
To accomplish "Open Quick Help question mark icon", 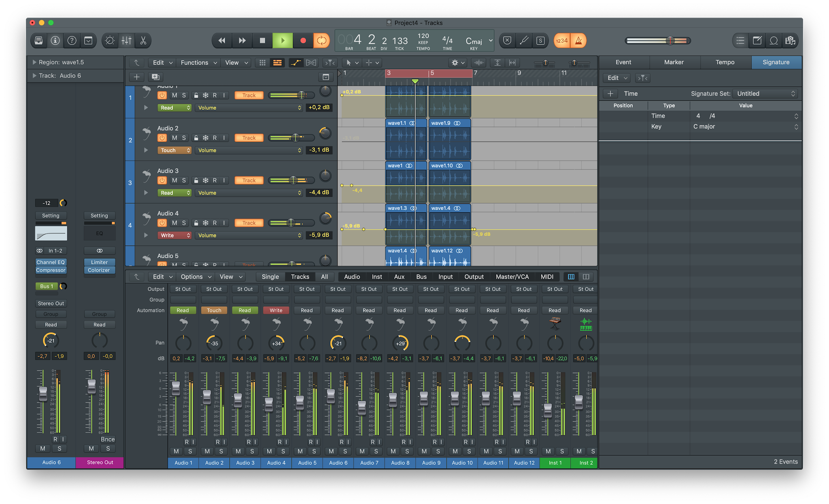I will (x=72, y=40).
